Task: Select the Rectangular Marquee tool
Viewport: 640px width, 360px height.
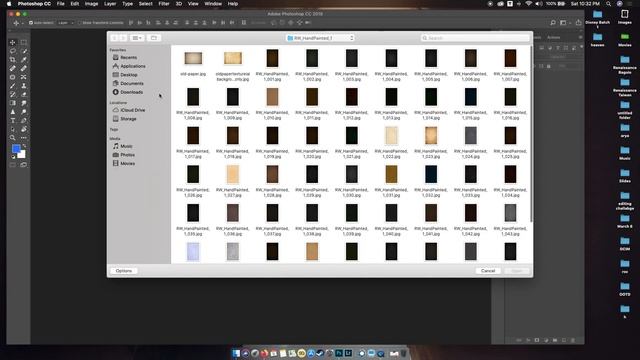Action: pyautogui.click(x=24, y=42)
